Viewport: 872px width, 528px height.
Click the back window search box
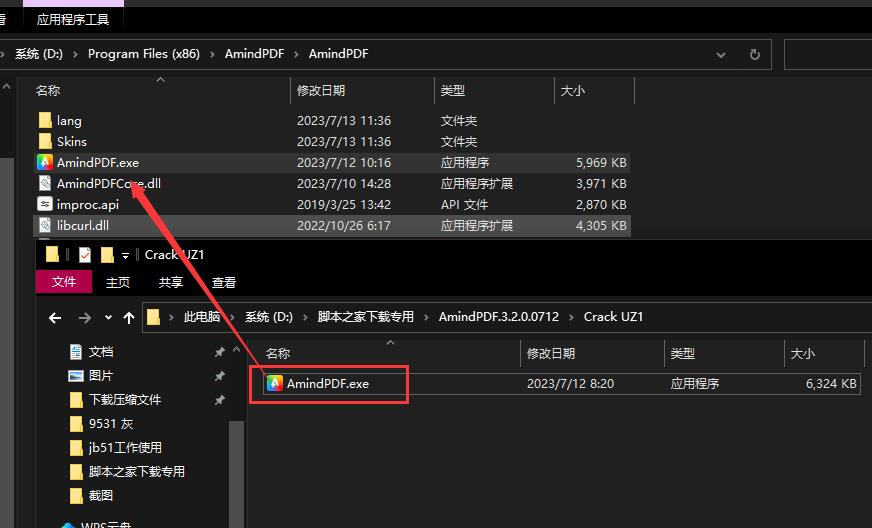(828, 55)
